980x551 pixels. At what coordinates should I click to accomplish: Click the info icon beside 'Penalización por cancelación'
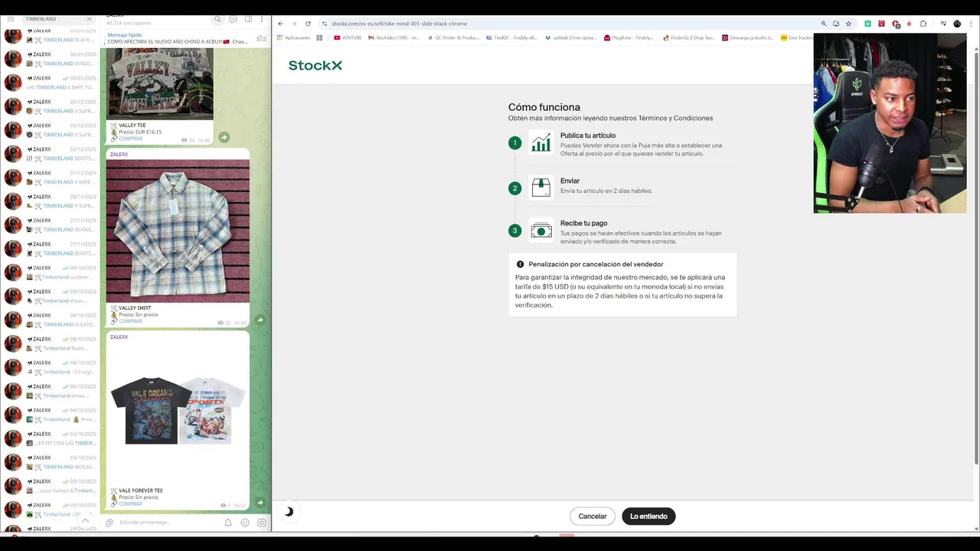pos(520,264)
